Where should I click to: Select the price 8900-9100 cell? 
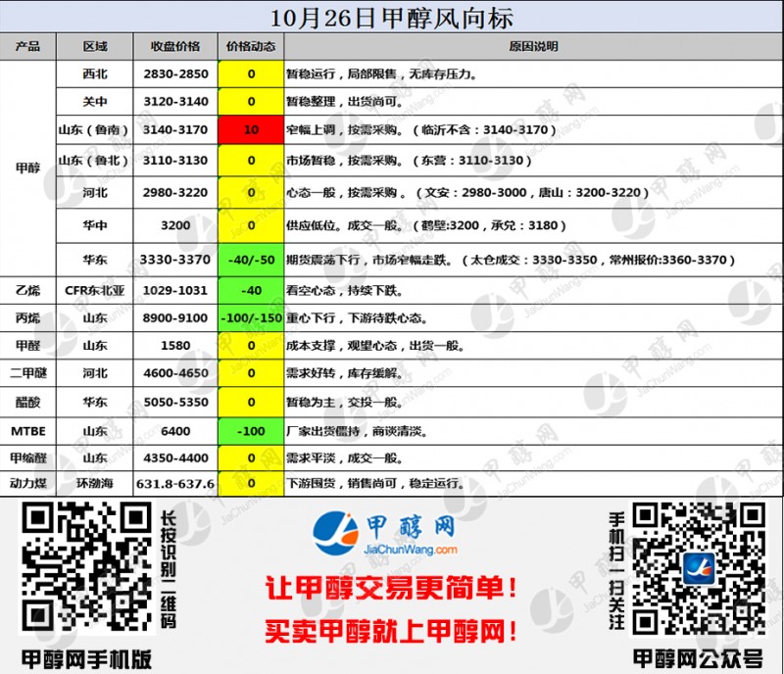coord(175,318)
